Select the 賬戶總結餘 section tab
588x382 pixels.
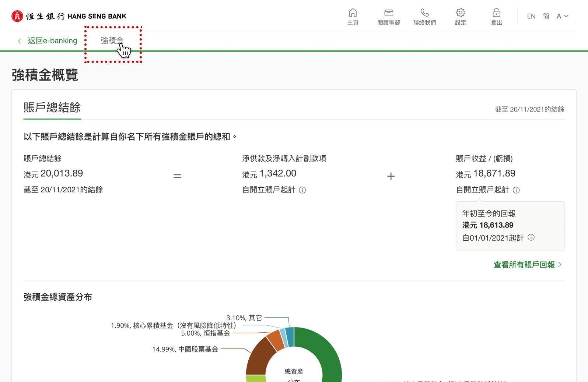[52, 108]
